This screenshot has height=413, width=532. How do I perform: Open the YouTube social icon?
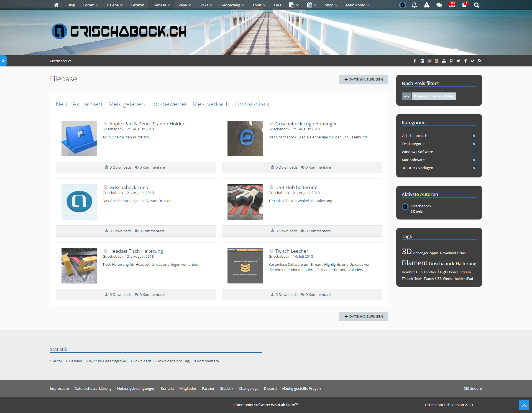pos(444,61)
